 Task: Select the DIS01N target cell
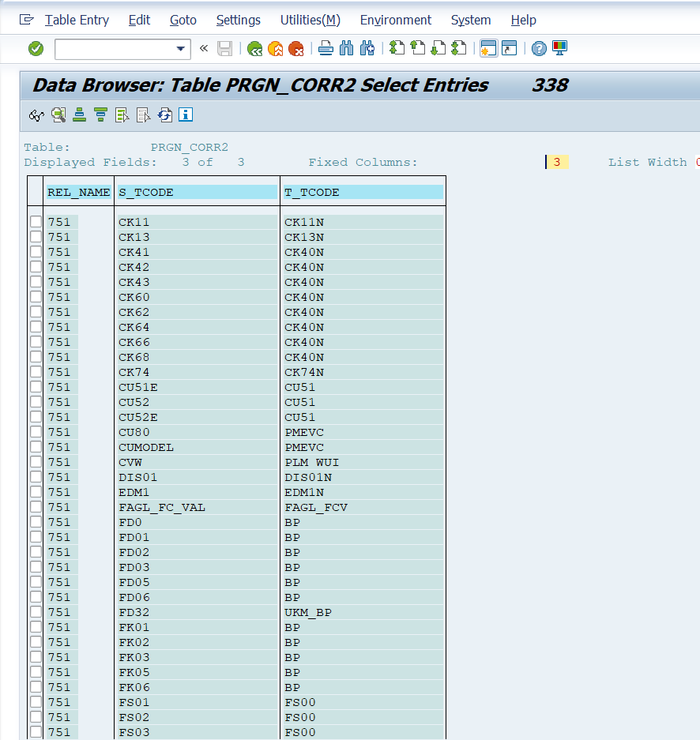363,477
